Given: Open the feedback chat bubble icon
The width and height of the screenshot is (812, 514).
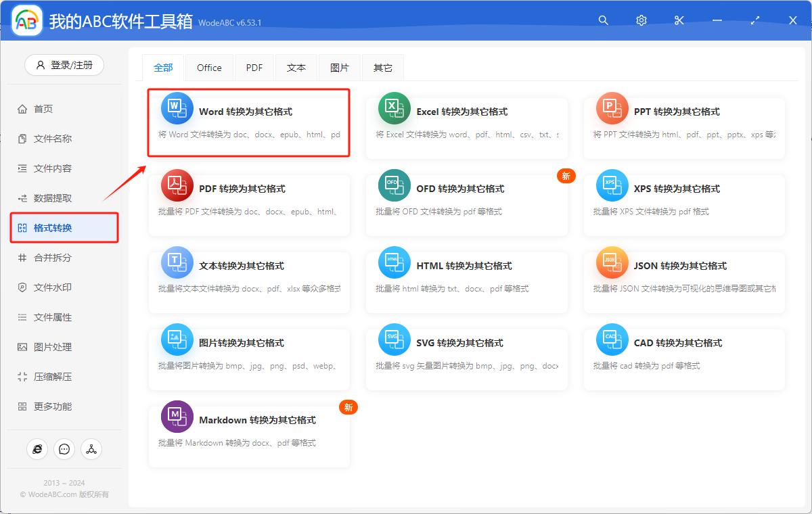Looking at the screenshot, I should click(x=64, y=448).
